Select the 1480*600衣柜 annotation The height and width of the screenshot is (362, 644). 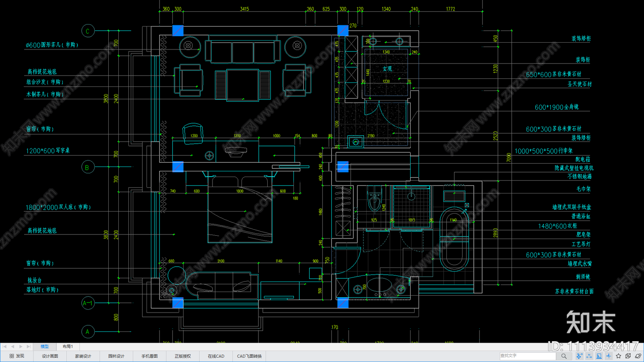[x=557, y=226]
